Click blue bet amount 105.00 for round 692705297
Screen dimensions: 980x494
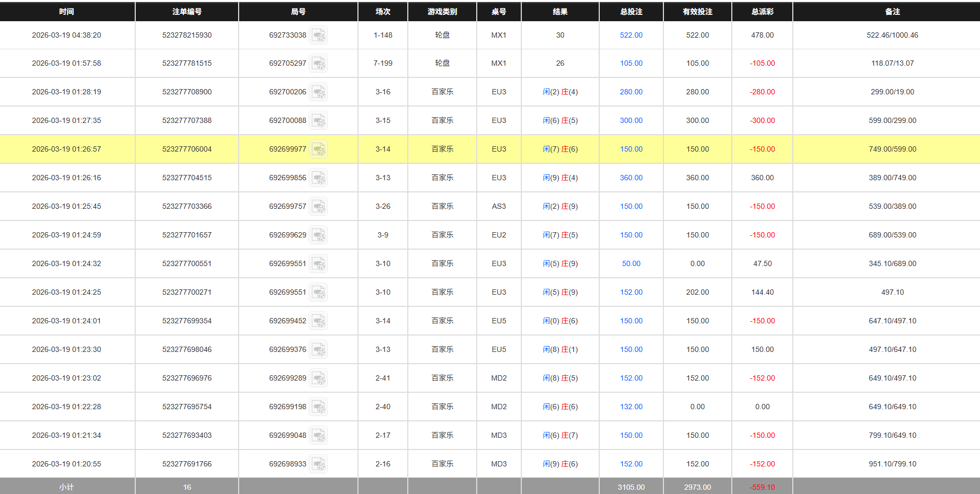(631, 63)
